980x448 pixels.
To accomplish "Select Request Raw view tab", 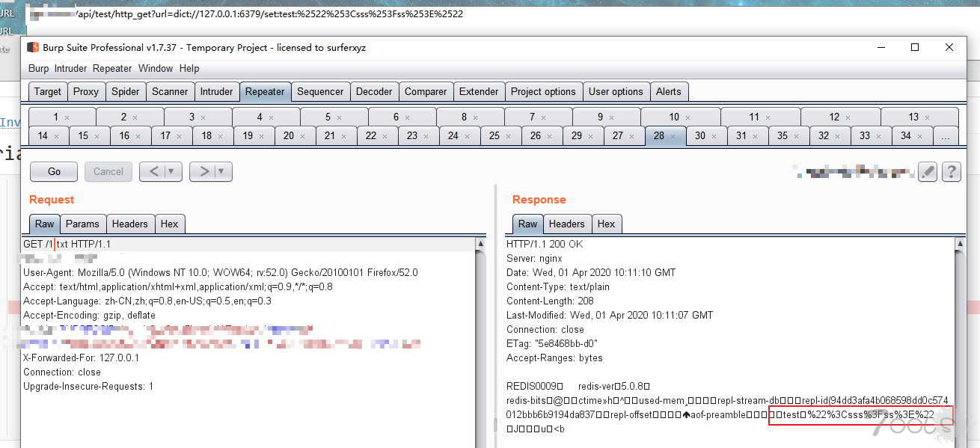I will point(45,224).
